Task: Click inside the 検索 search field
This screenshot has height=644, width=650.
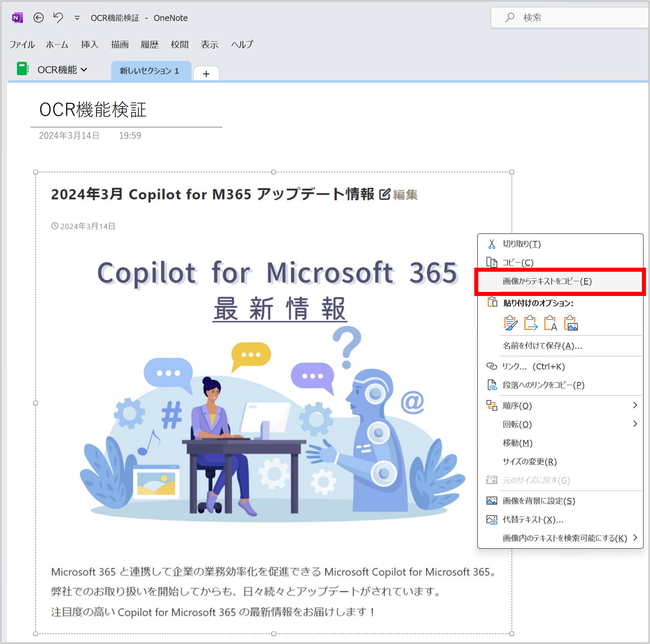Action: coord(566,17)
